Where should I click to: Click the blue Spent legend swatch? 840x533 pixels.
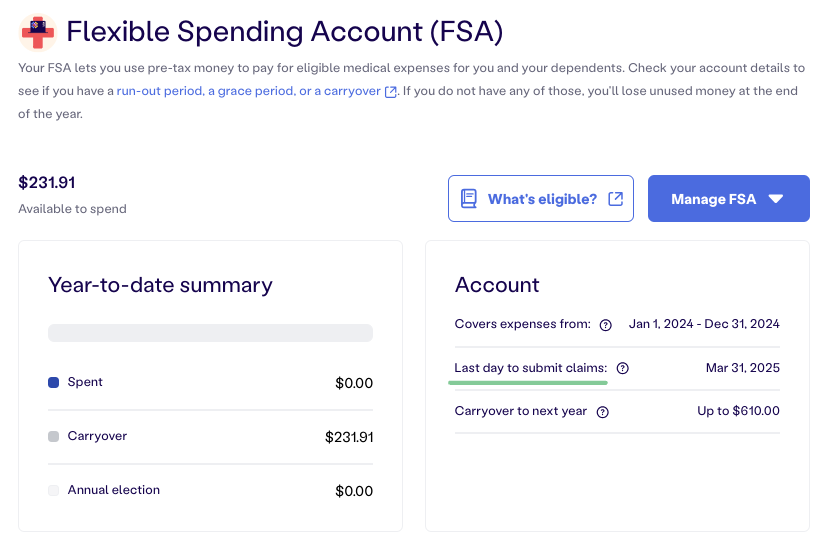coord(54,382)
